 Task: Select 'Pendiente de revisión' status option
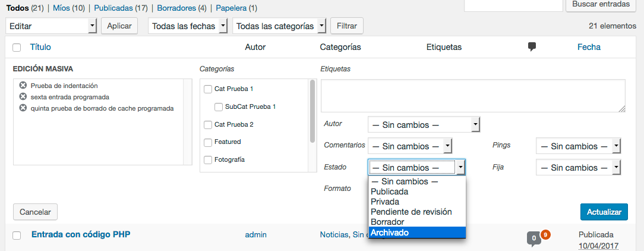pos(411,212)
